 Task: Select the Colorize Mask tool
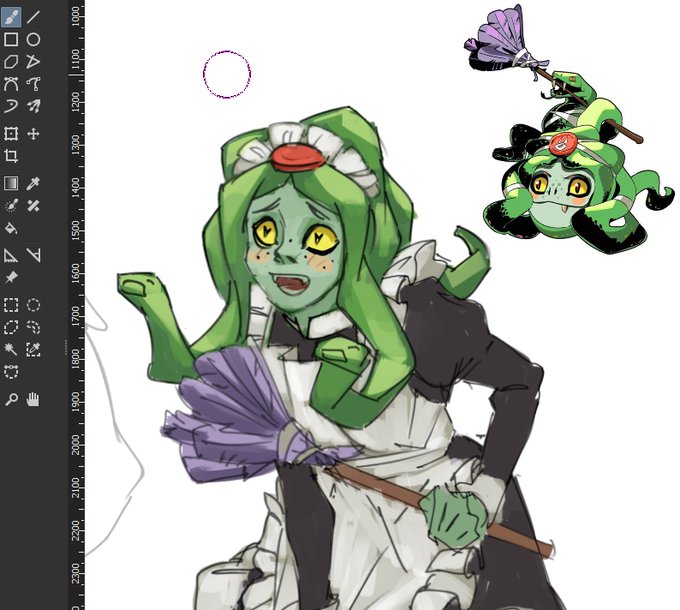11,206
